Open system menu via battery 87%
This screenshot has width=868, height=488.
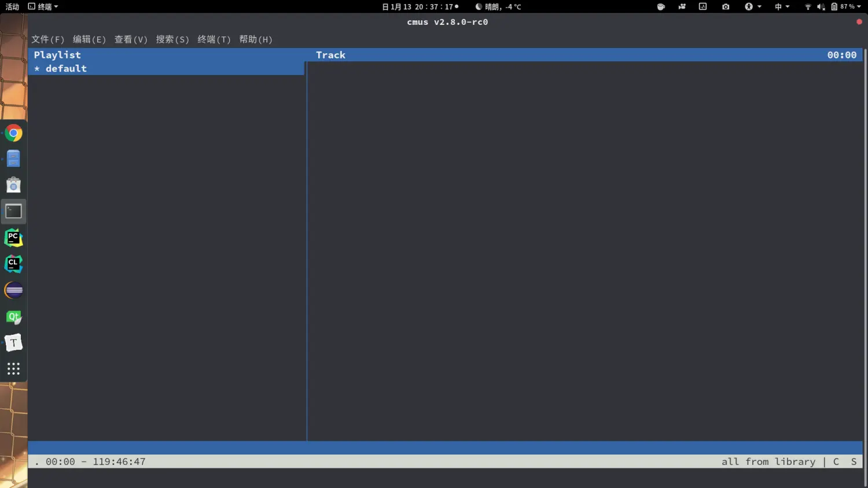(846, 7)
